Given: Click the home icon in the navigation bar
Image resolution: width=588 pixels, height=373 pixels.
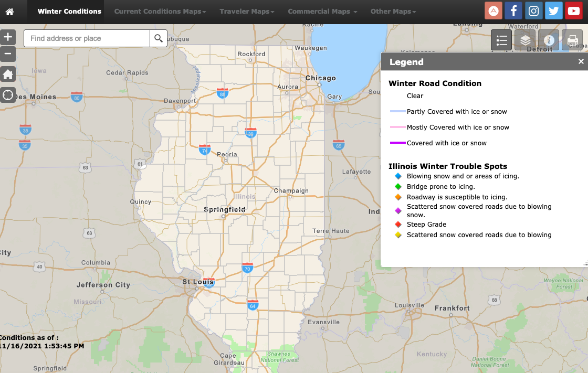Looking at the screenshot, I should point(10,10).
